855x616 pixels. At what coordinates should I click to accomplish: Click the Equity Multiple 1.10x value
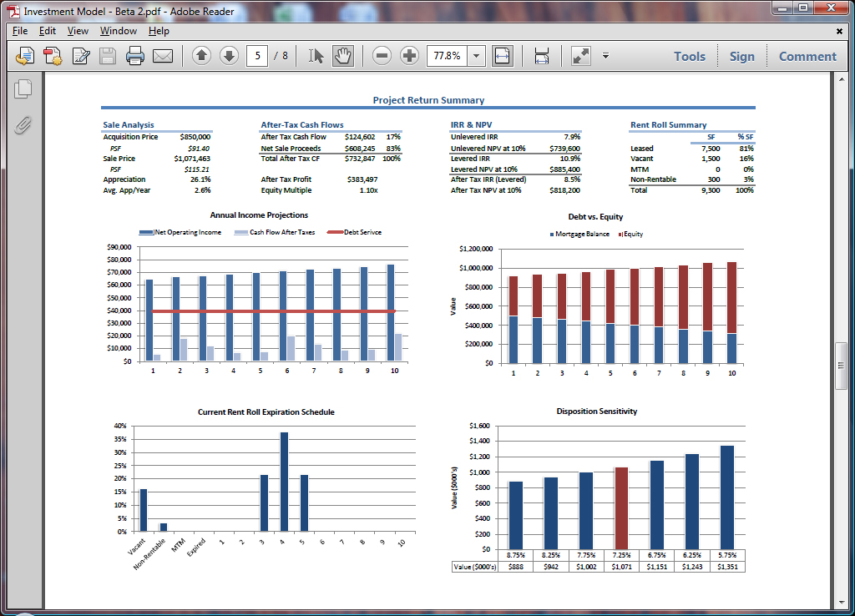368,190
